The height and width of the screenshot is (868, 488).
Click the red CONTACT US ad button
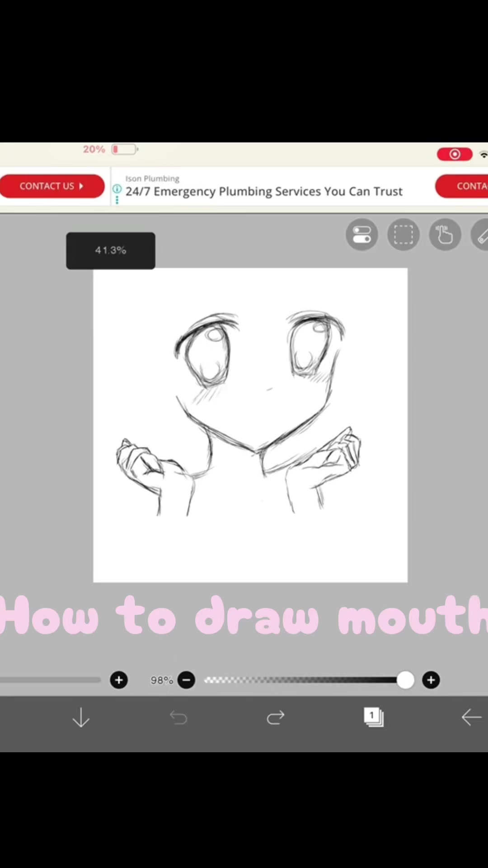(52, 186)
